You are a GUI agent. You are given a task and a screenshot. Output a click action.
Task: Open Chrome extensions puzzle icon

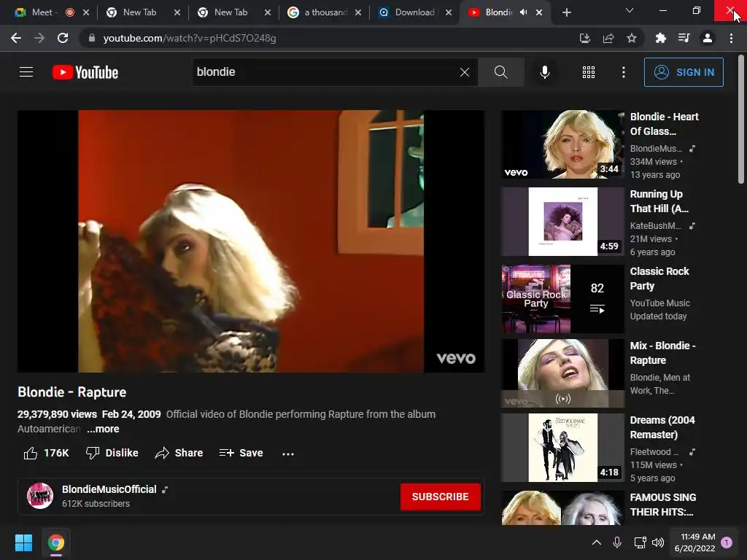pyautogui.click(x=660, y=38)
